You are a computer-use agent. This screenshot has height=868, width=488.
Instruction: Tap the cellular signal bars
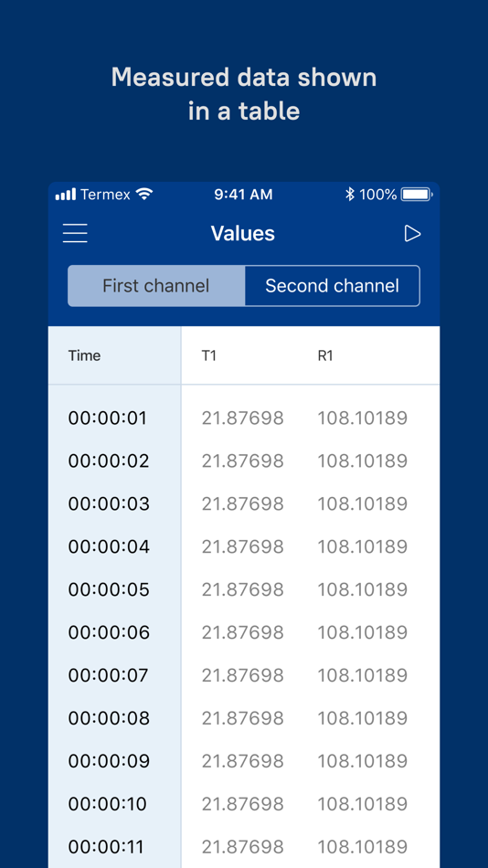(66, 195)
